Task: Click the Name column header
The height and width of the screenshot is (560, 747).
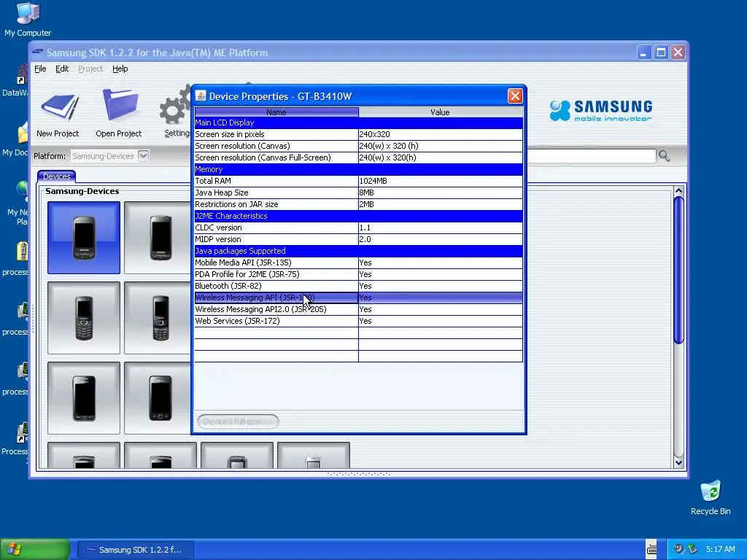Action: [x=276, y=112]
